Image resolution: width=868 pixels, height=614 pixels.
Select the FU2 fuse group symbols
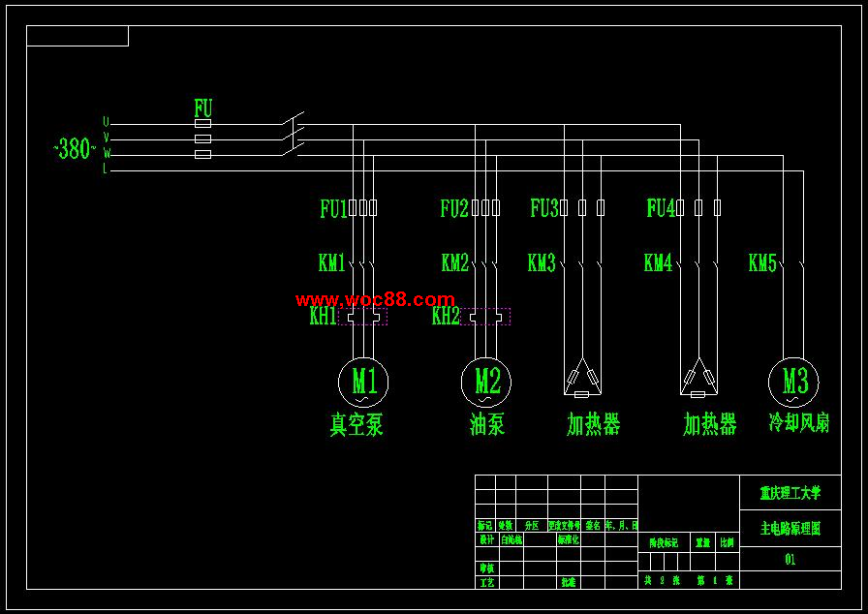485,208
